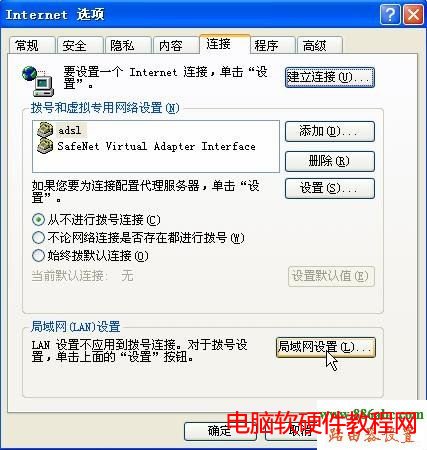
Task: Click the 建立连接 button
Action: [330, 77]
